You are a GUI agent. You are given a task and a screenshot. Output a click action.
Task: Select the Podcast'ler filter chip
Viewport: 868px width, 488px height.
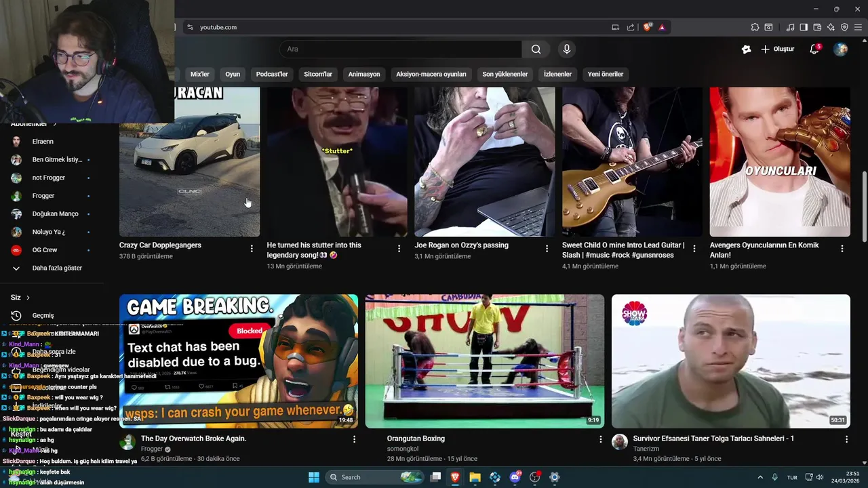(272, 74)
